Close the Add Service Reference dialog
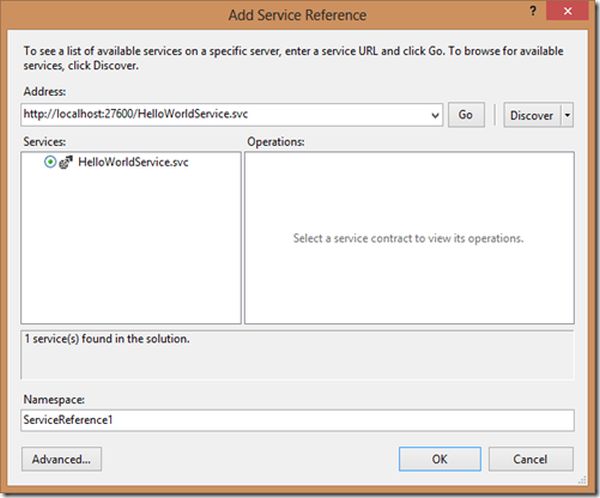This screenshot has width=600, height=498. point(567,11)
